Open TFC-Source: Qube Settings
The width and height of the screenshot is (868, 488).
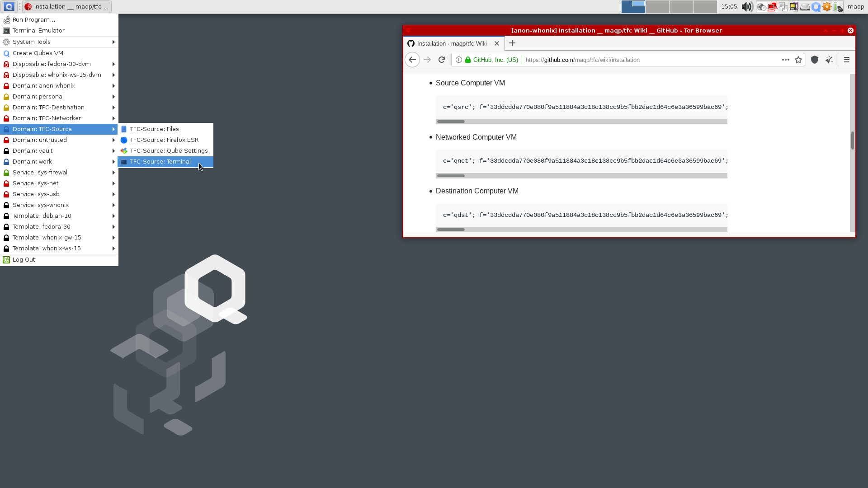click(x=169, y=150)
